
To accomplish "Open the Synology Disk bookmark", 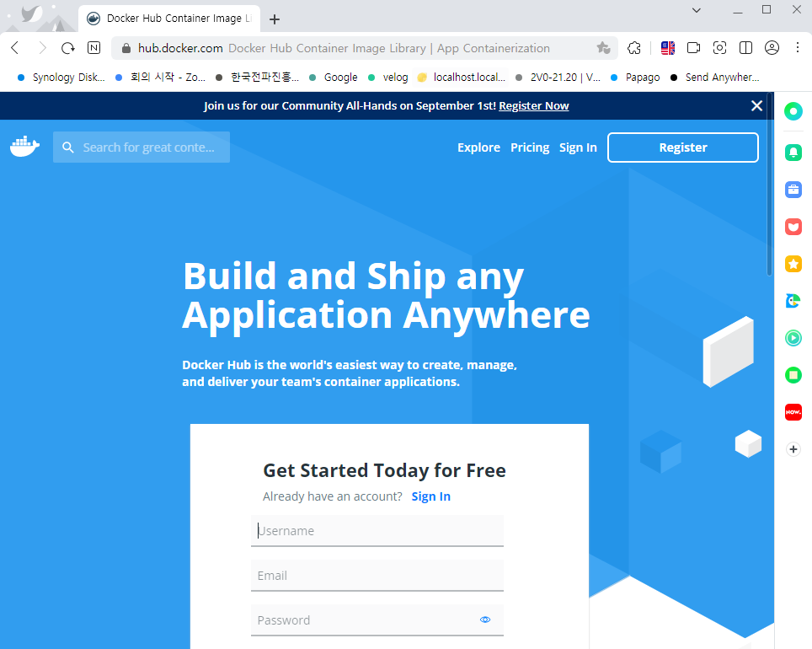I will coord(61,78).
